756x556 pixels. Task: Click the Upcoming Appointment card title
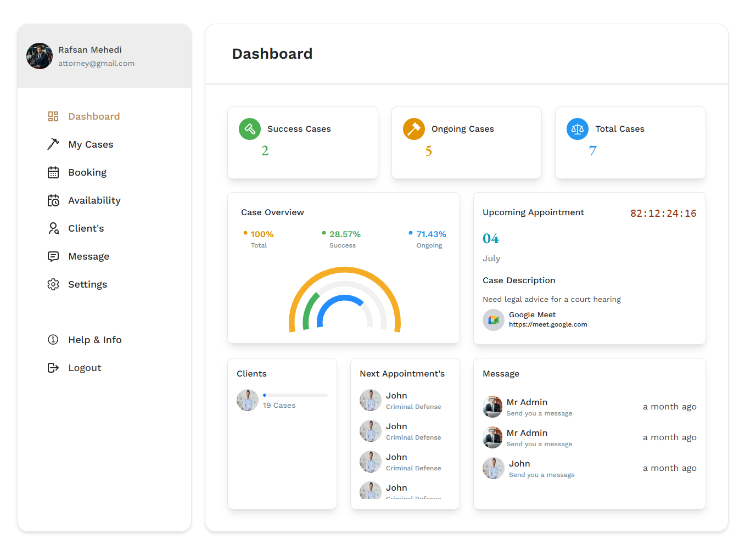coord(533,212)
